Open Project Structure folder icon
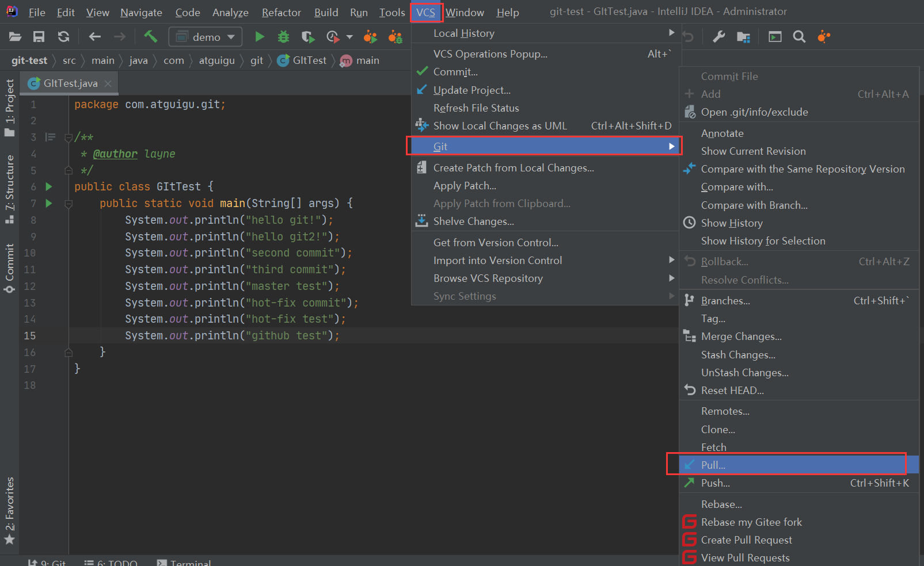 [743, 37]
